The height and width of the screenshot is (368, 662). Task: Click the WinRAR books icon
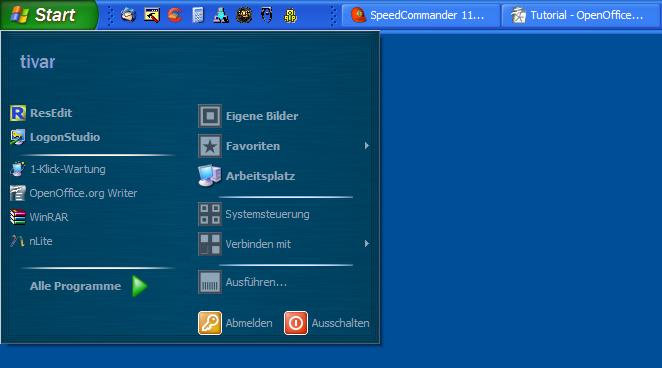(18, 217)
